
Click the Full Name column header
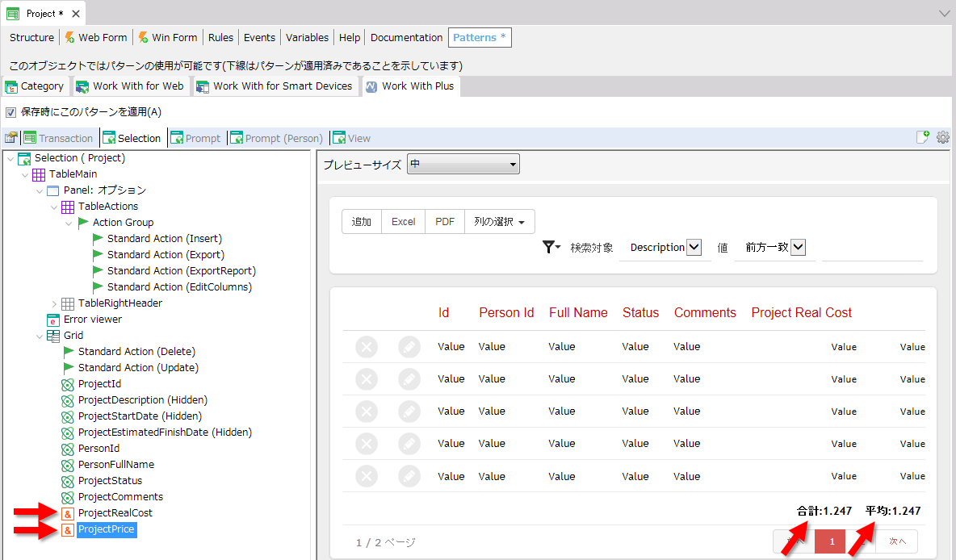coord(578,312)
